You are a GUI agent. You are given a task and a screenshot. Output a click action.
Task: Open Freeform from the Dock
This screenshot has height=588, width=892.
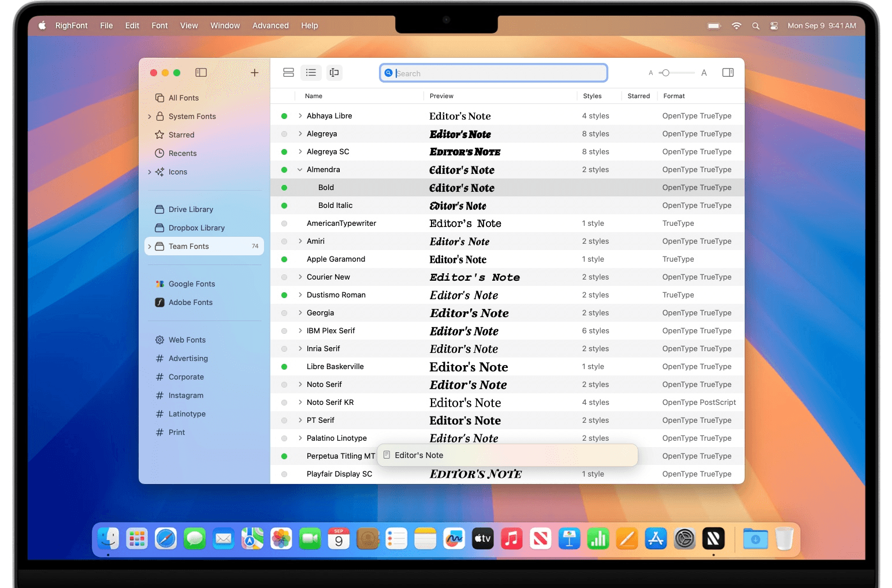[454, 539]
